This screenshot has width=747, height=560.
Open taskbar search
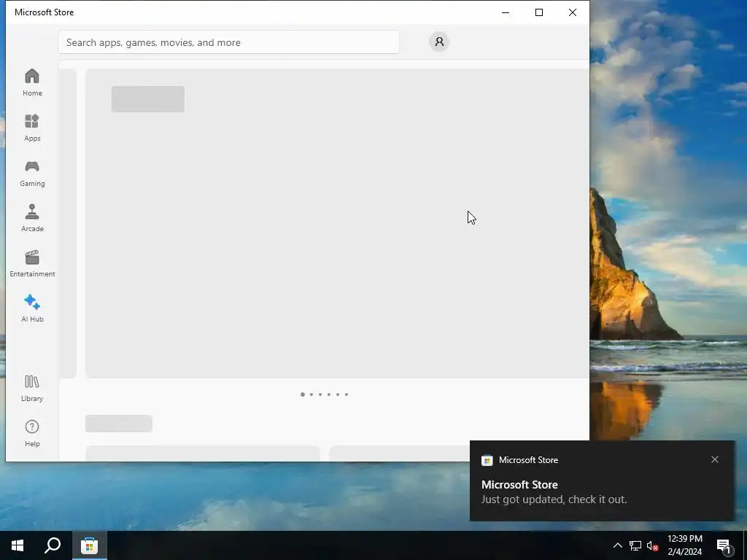pyautogui.click(x=53, y=545)
